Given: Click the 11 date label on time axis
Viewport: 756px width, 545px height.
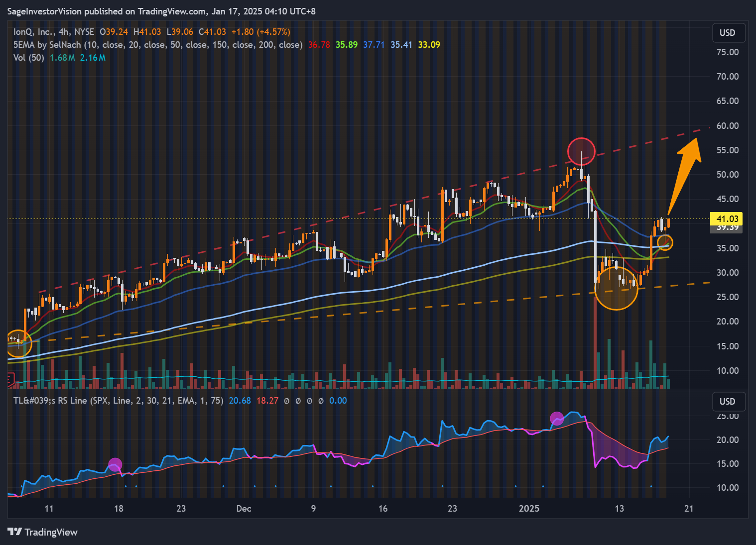Looking at the screenshot, I should coord(49,509).
